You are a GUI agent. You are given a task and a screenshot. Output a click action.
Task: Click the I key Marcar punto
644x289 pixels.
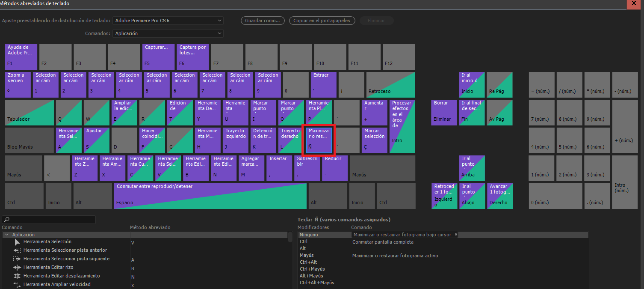click(x=263, y=112)
